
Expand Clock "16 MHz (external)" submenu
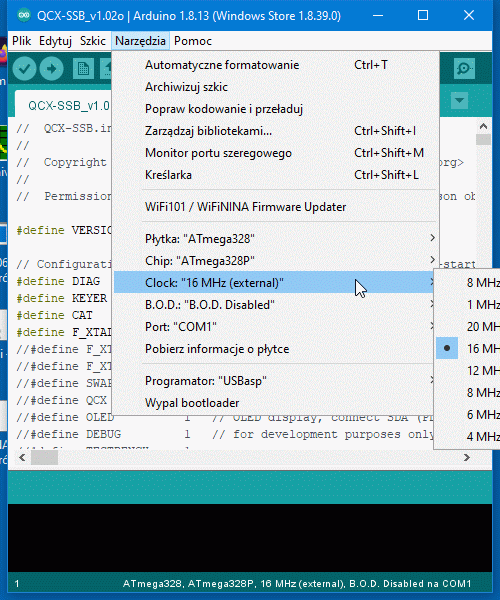(276, 283)
